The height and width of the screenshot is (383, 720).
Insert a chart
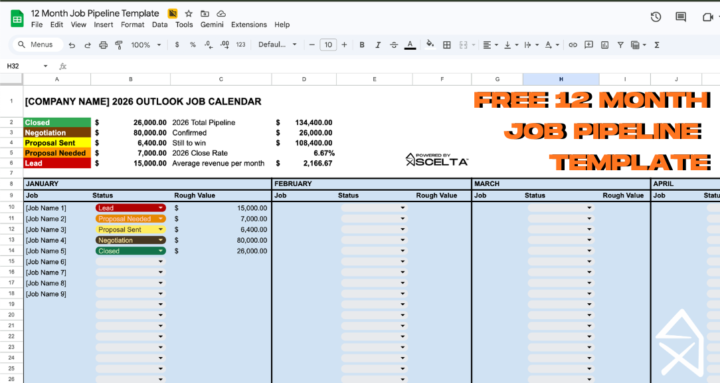(605, 45)
